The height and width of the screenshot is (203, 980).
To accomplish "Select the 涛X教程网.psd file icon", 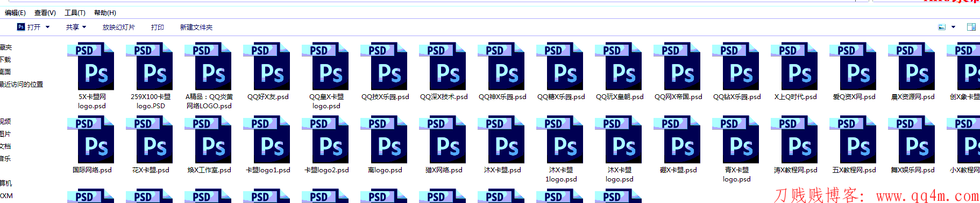I will pos(794,139).
